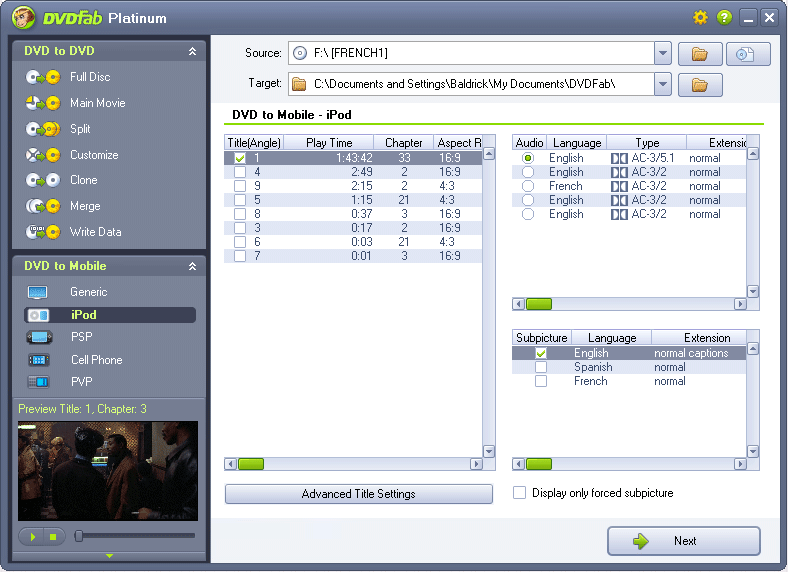Enable French subpicture checkbox
This screenshot has height=572, width=788.
coord(541,382)
